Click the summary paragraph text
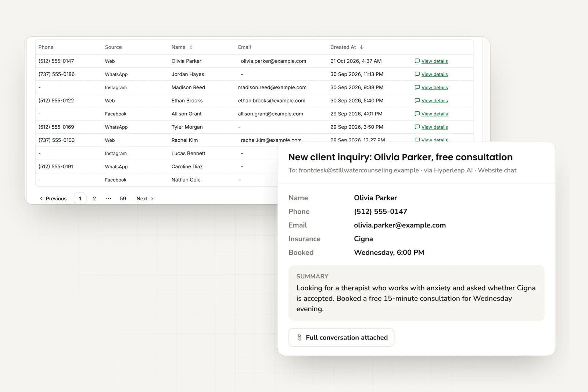The width and height of the screenshot is (588, 392). coord(416,298)
